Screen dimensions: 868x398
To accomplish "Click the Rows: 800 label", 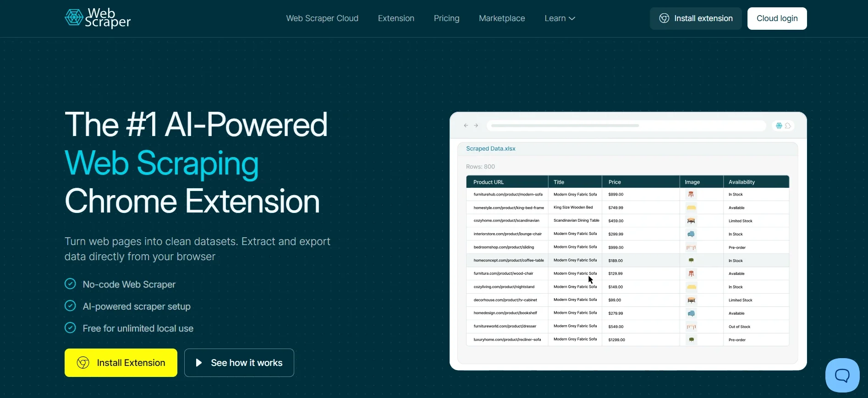I will (x=480, y=167).
